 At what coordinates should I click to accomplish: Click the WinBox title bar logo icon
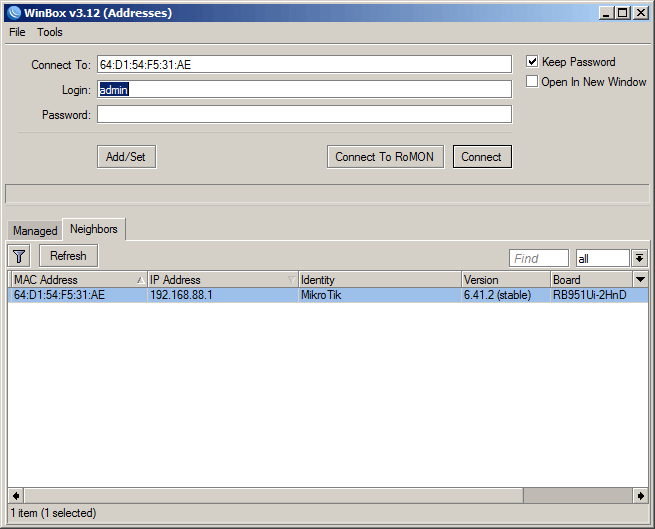tap(12, 12)
